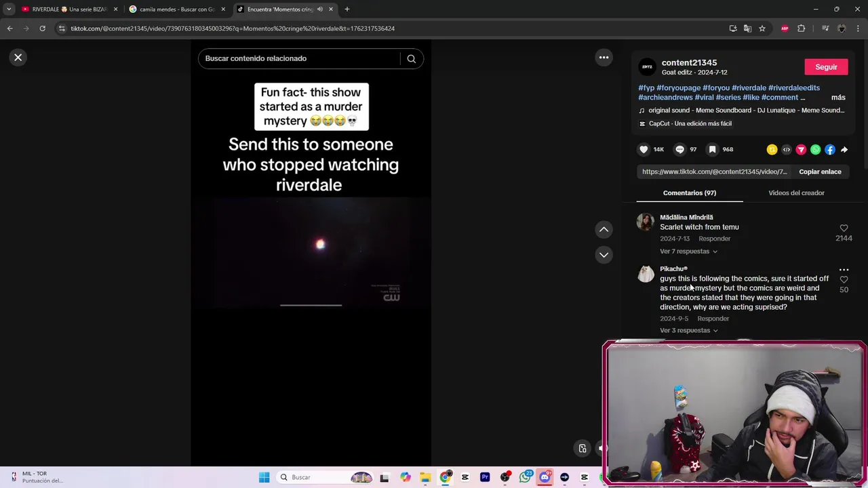868x488 pixels.
Task: Open the Chrome three-dot menu
Action: [858, 28]
